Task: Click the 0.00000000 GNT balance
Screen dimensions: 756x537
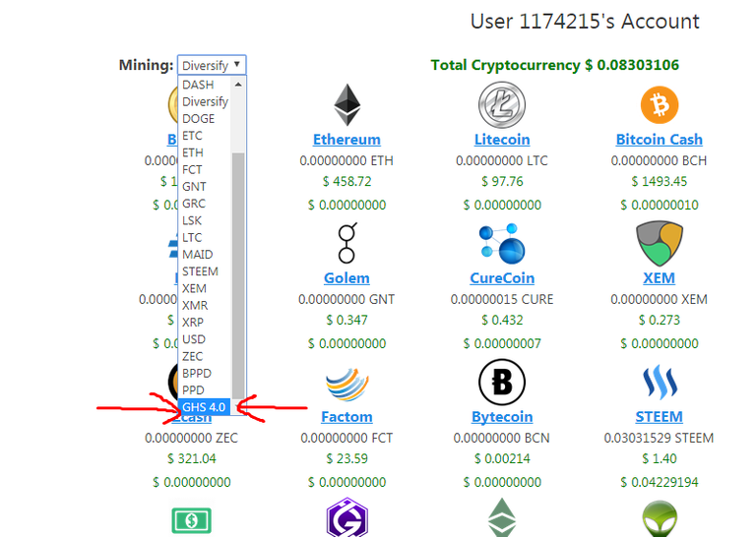Action: [346, 299]
